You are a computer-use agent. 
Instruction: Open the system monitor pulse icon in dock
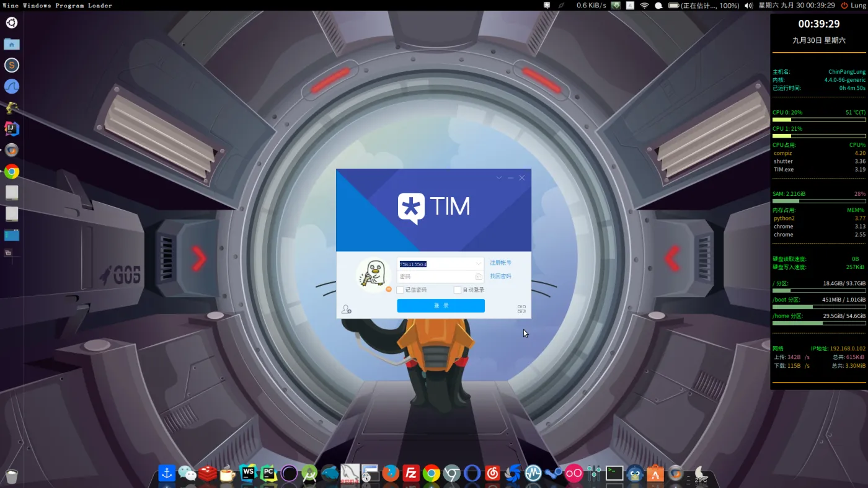[533, 473]
